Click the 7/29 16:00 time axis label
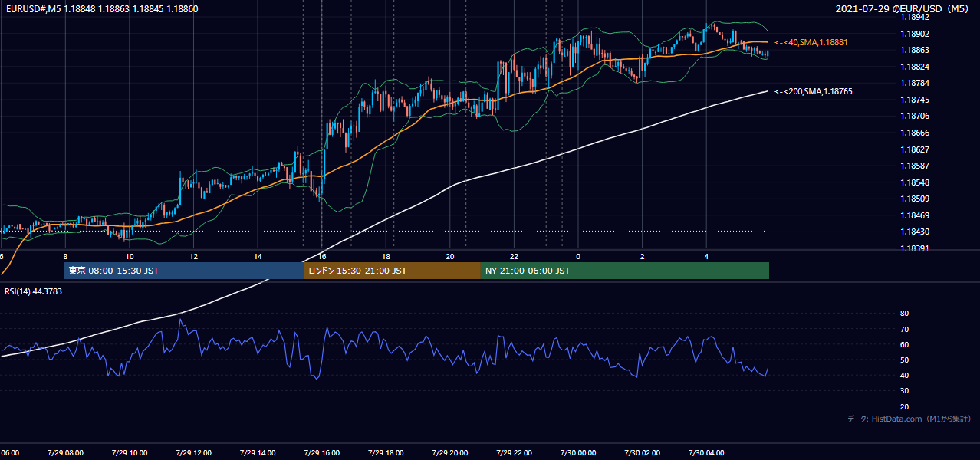This screenshot has height=460, width=980. [321, 452]
